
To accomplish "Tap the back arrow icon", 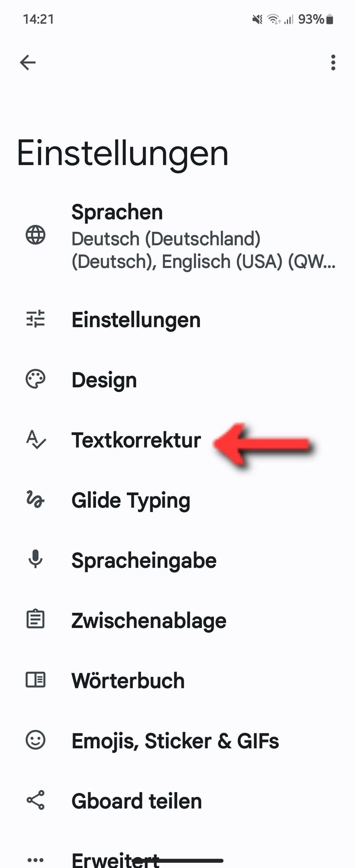I will click(x=28, y=62).
